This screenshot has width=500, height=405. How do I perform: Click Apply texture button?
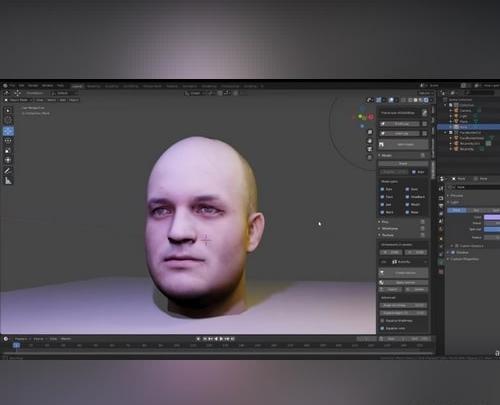[x=403, y=282]
